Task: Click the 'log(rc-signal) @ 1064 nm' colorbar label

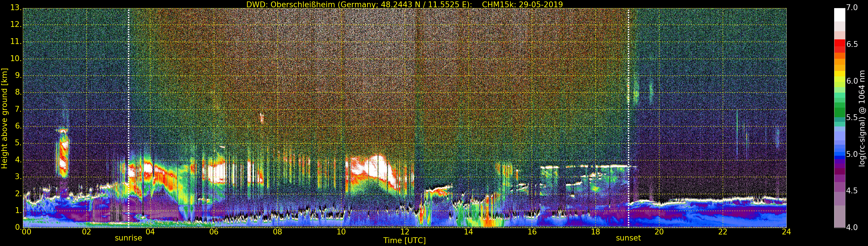Action: coord(862,118)
